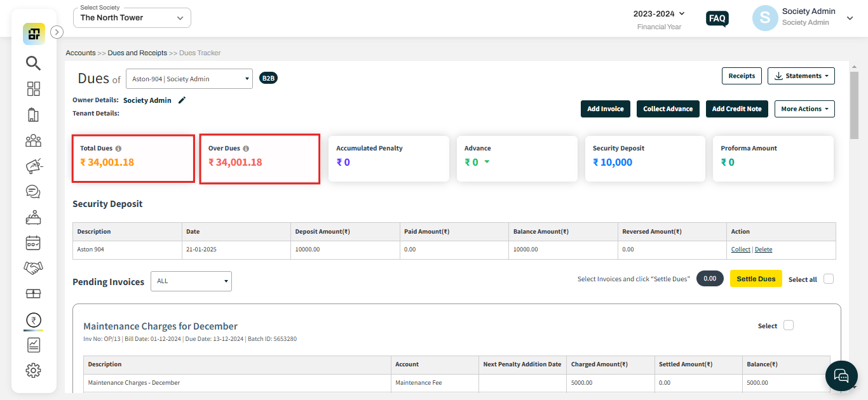Open the settings gear at sidebar bottom
868x400 pixels.
click(x=34, y=370)
